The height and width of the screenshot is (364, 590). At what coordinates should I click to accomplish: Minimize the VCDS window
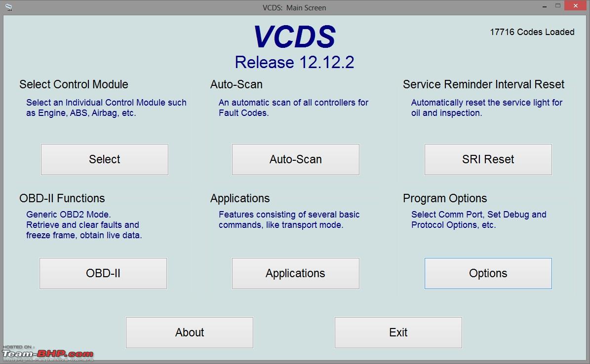[x=545, y=6]
